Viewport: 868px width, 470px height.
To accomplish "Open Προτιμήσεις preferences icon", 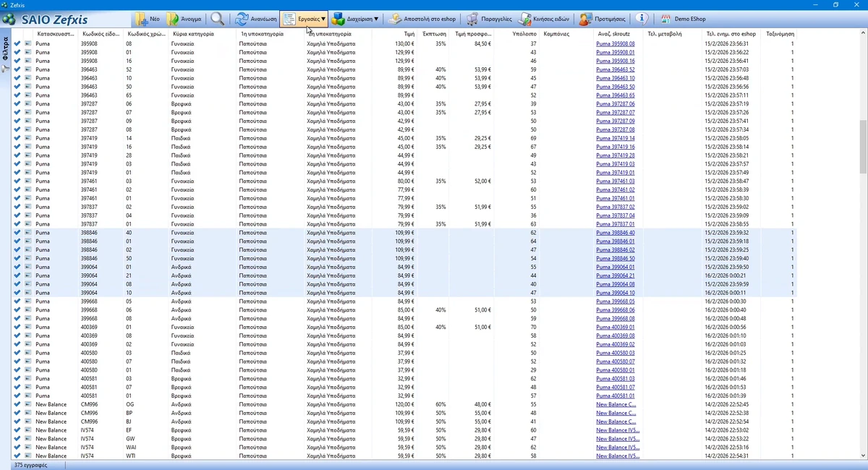I will tap(586, 20).
